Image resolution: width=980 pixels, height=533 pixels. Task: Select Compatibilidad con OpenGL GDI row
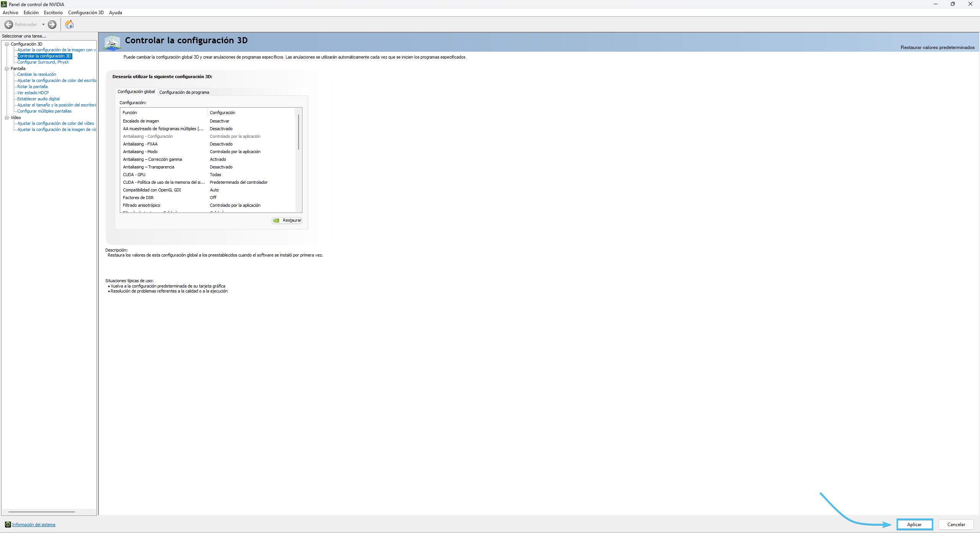tap(209, 190)
